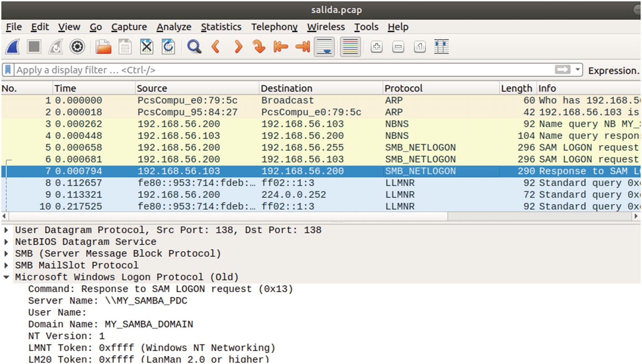Screen dimensions: 642x364
Task: Zoom in on packet text
Action: click(x=377, y=47)
